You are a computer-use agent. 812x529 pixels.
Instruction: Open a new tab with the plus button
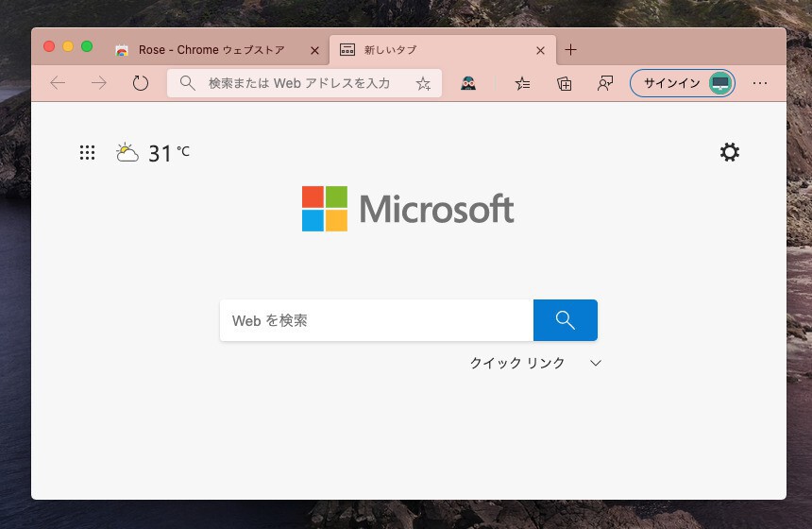[x=570, y=50]
